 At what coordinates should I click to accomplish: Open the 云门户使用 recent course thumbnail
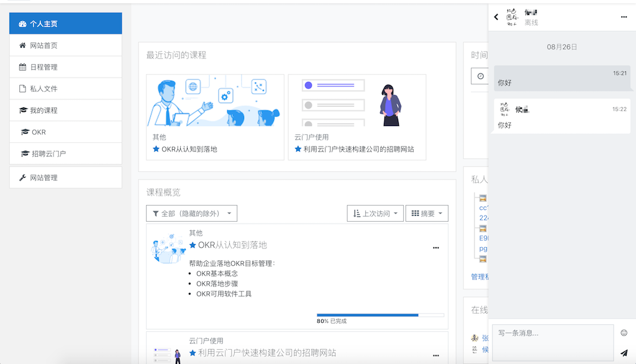pyautogui.click(x=357, y=100)
